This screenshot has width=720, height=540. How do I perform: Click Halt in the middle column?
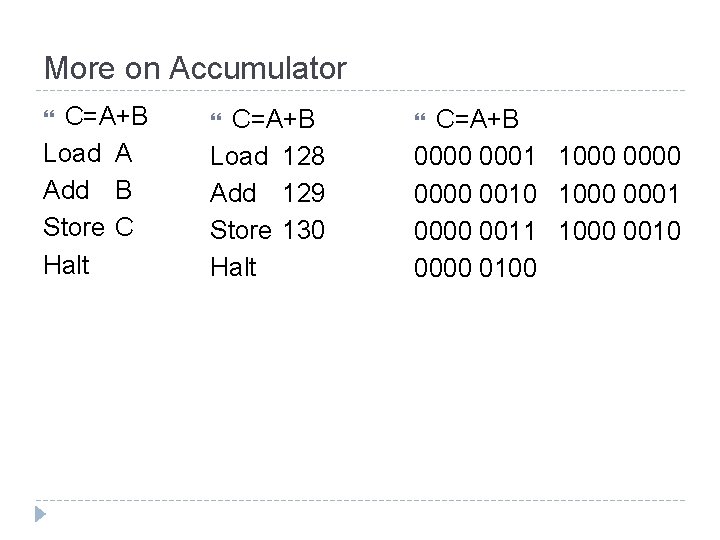(234, 267)
